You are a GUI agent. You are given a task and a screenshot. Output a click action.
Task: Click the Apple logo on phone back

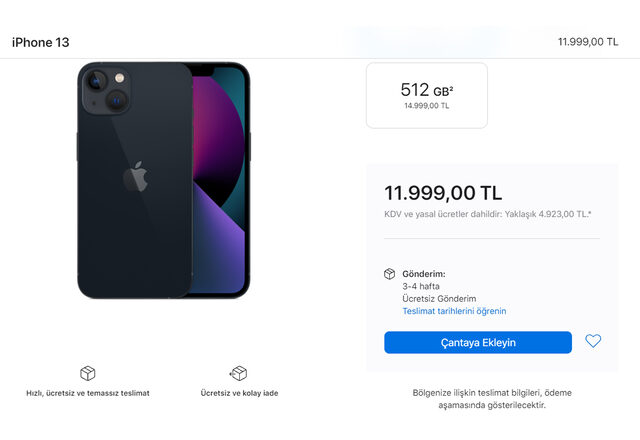[136, 176]
